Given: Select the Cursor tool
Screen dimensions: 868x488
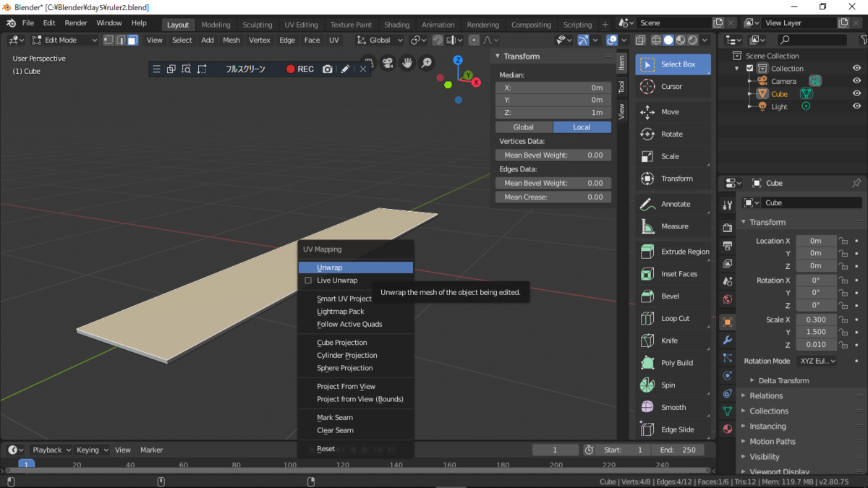Looking at the screenshot, I should [x=673, y=86].
